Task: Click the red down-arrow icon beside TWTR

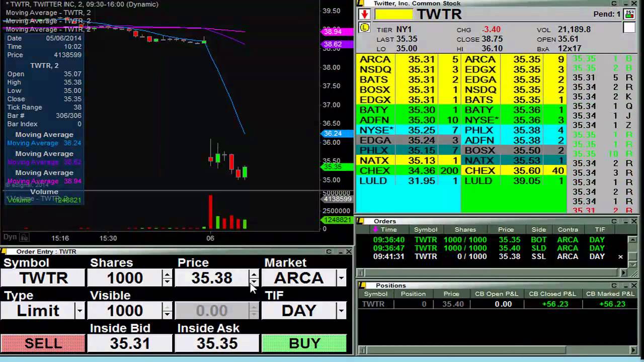Action: 364,14
